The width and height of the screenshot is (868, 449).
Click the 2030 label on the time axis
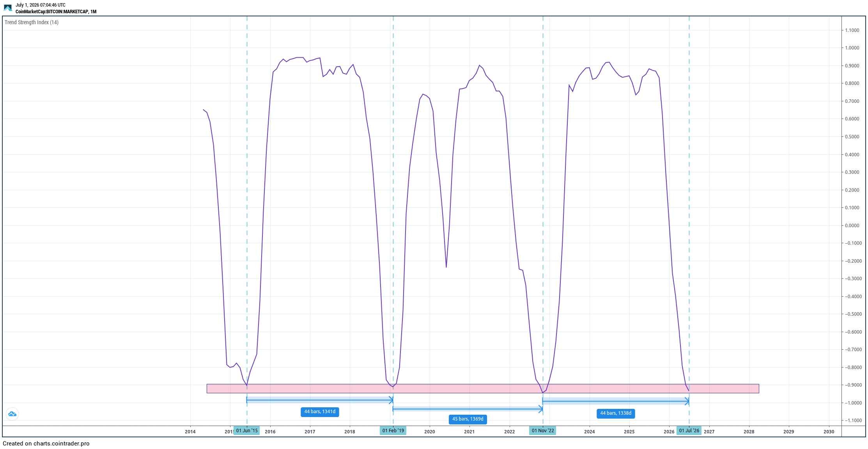coord(829,432)
